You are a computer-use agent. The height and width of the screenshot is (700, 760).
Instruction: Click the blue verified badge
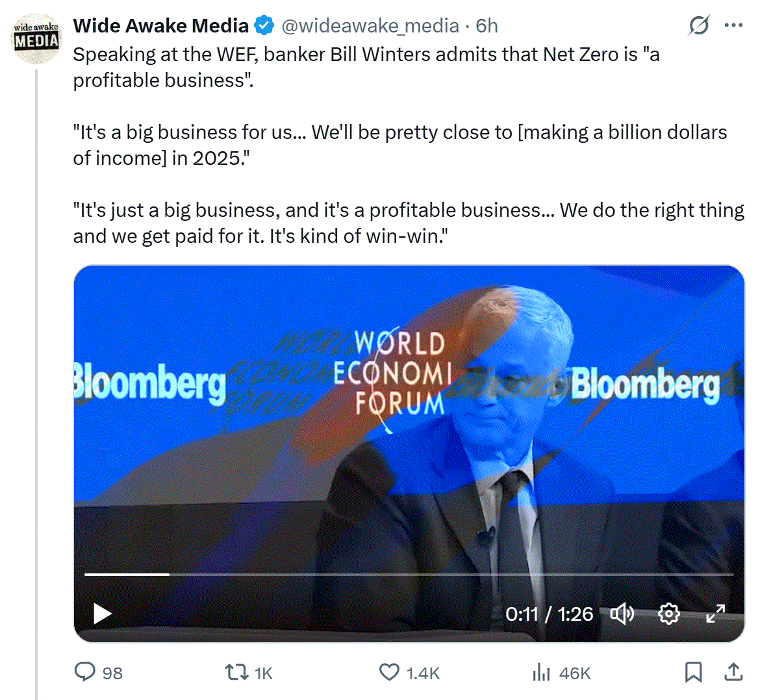pyautogui.click(x=264, y=26)
